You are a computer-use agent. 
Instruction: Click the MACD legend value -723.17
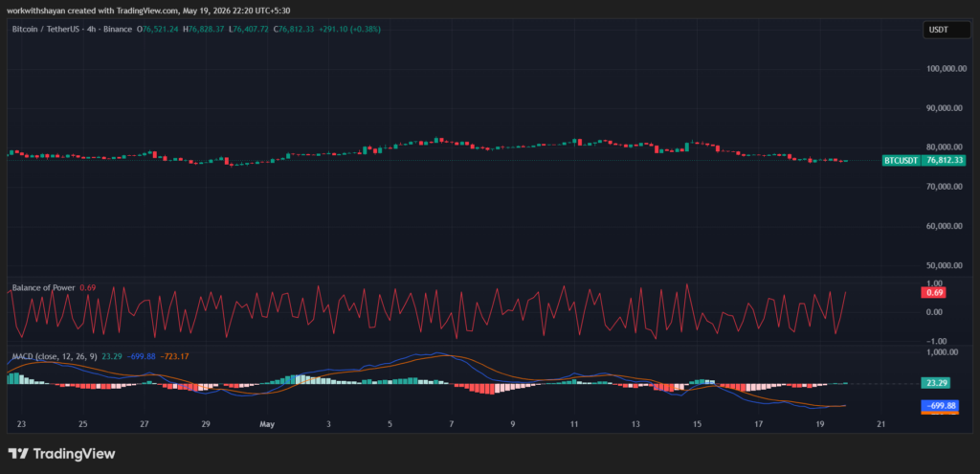pos(174,356)
